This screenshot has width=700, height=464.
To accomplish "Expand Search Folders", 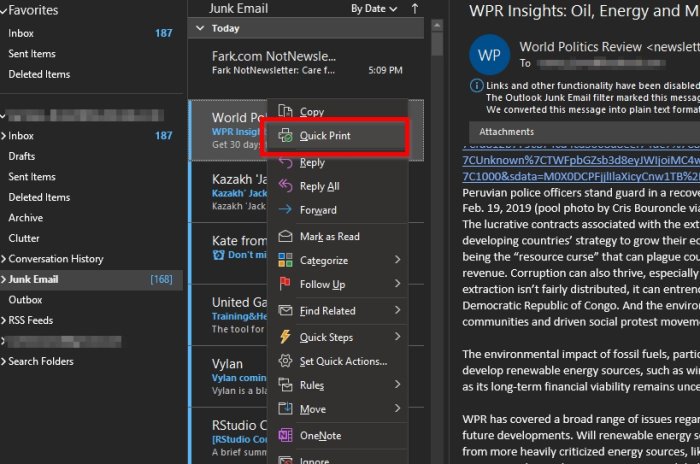I will (4, 361).
